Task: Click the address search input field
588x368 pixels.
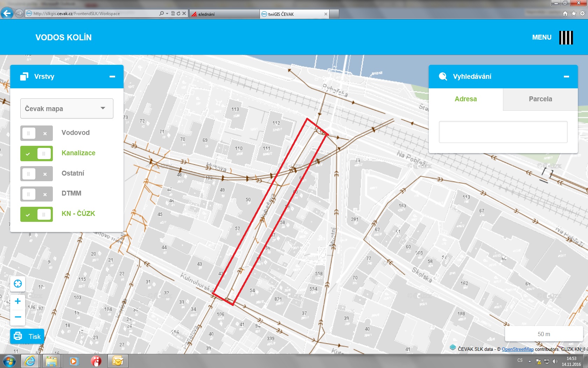Action: (503, 132)
